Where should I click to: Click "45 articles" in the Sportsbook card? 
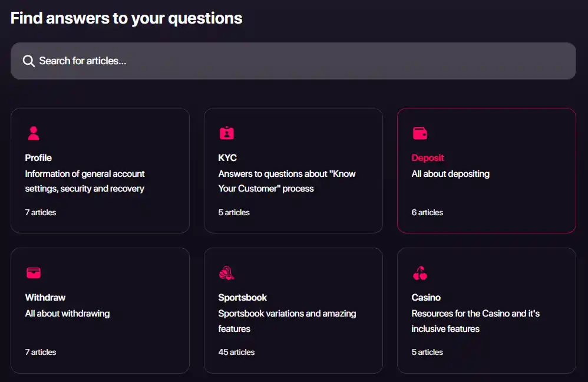(236, 353)
